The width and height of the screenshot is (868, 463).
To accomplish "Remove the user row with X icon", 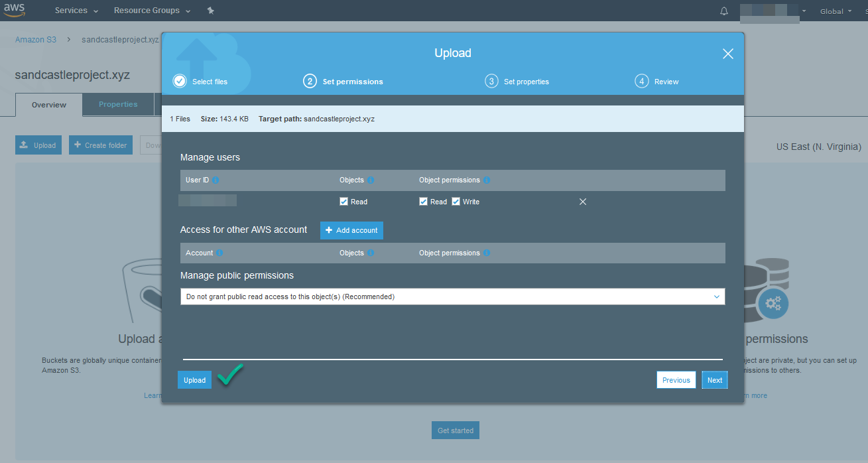I will point(583,202).
